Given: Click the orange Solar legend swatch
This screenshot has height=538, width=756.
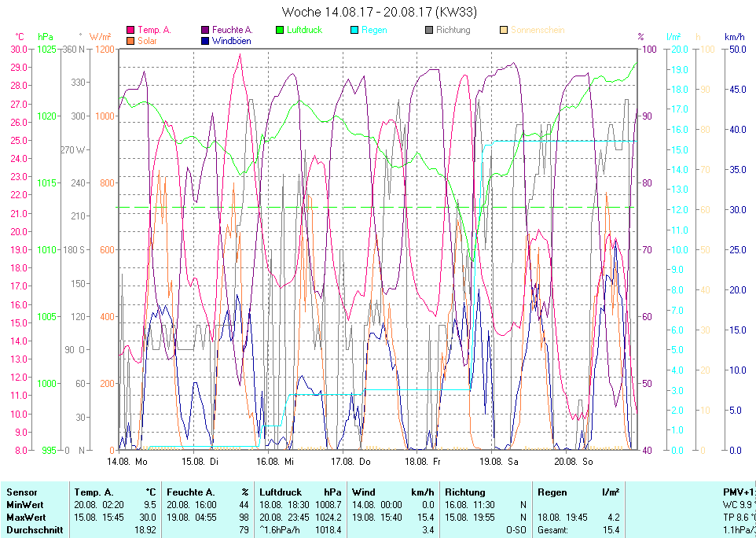Looking at the screenshot, I should pos(130,41).
